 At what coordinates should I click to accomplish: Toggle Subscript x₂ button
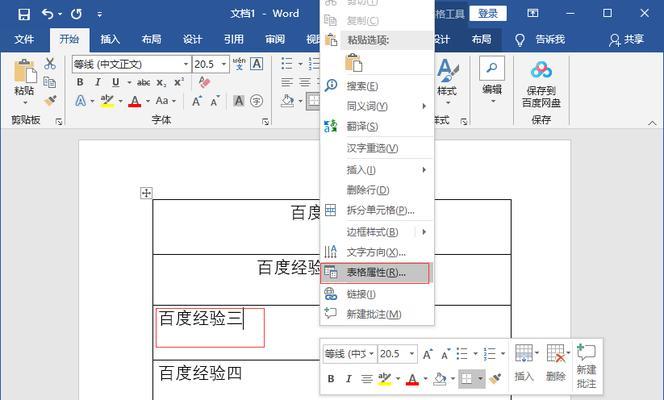coord(161,83)
